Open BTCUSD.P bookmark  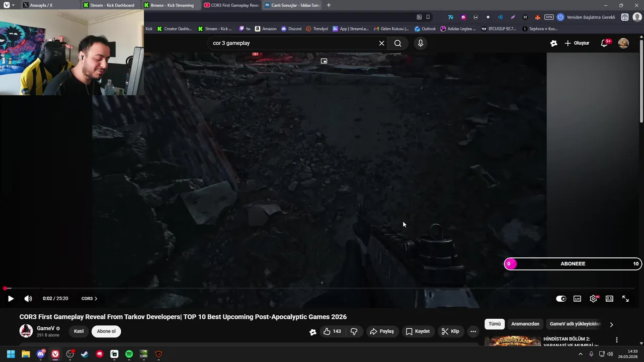[499, 29]
